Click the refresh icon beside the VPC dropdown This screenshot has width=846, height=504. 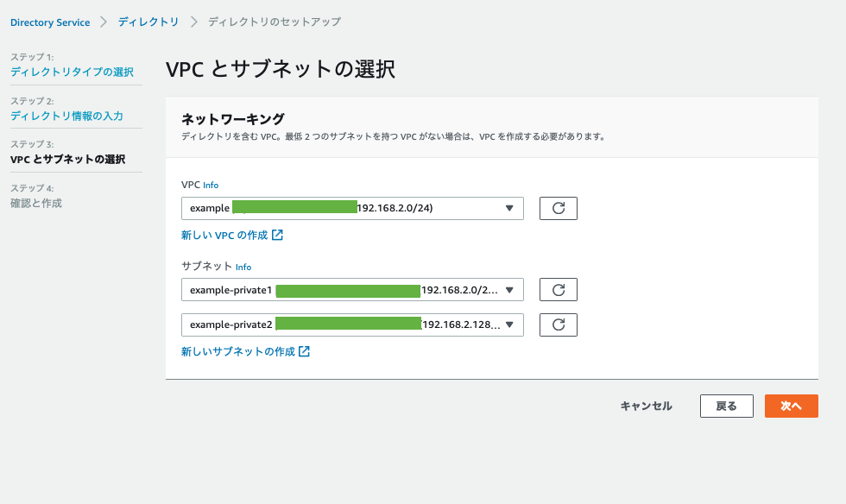click(558, 208)
